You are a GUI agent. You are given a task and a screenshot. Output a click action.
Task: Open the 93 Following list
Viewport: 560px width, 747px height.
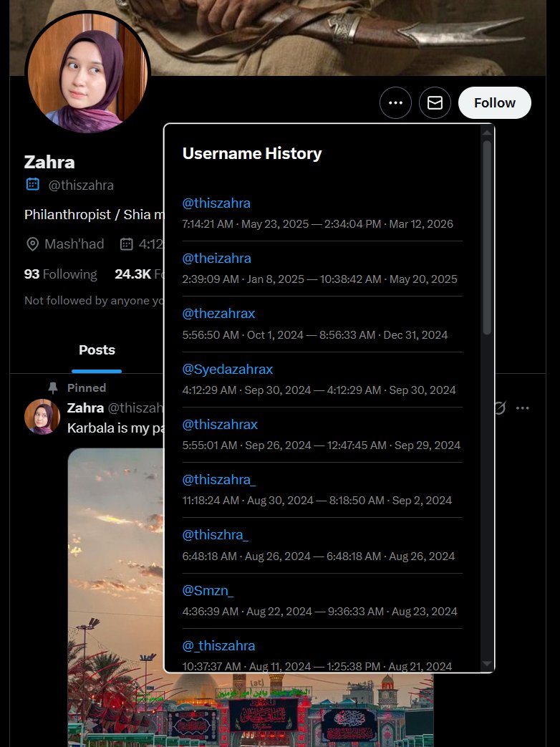point(60,274)
